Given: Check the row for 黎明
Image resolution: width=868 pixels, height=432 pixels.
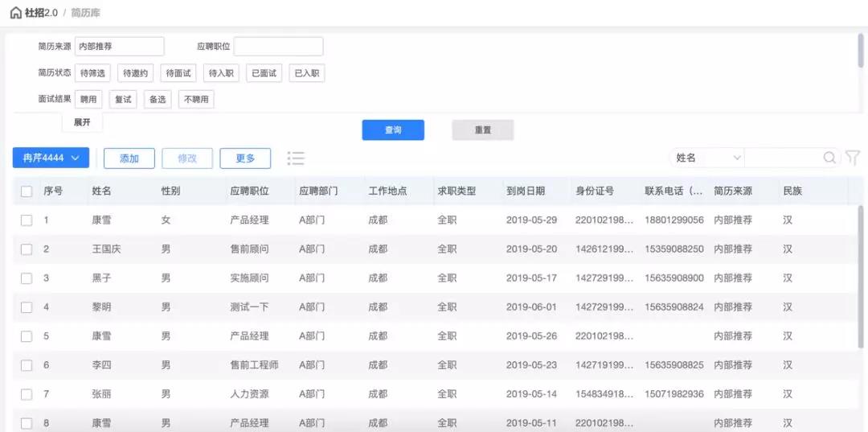Looking at the screenshot, I should pos(27,307).
